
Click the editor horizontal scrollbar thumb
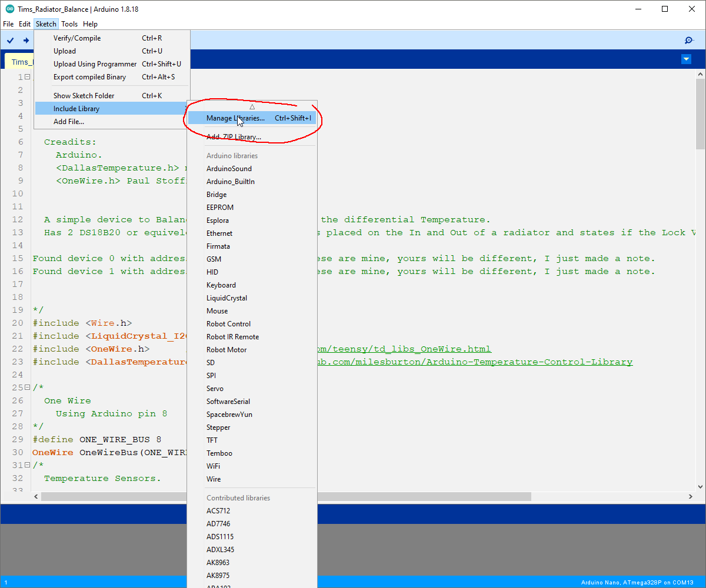[x=286, y=496]
